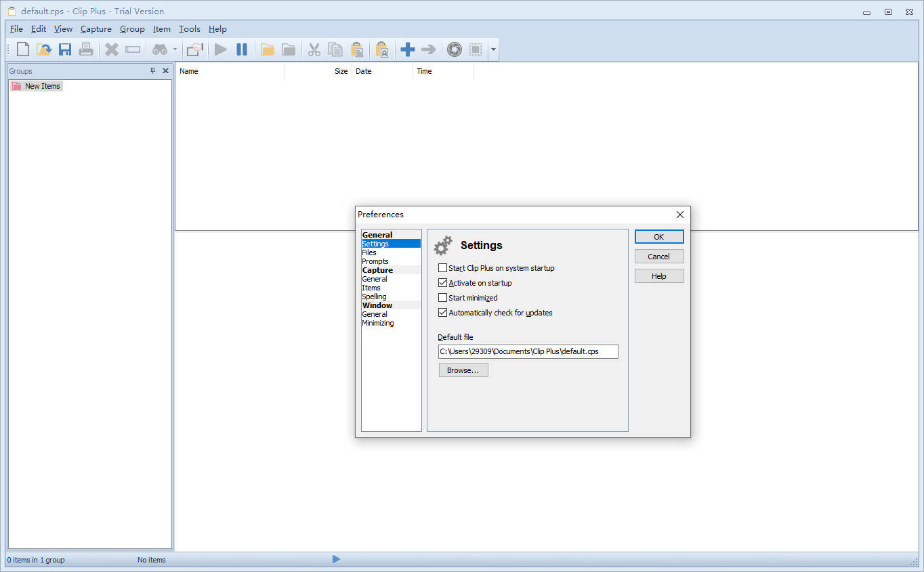The image size is (924, 572).
Task: Pin the Groups panel
Action: tap(152, 70)
